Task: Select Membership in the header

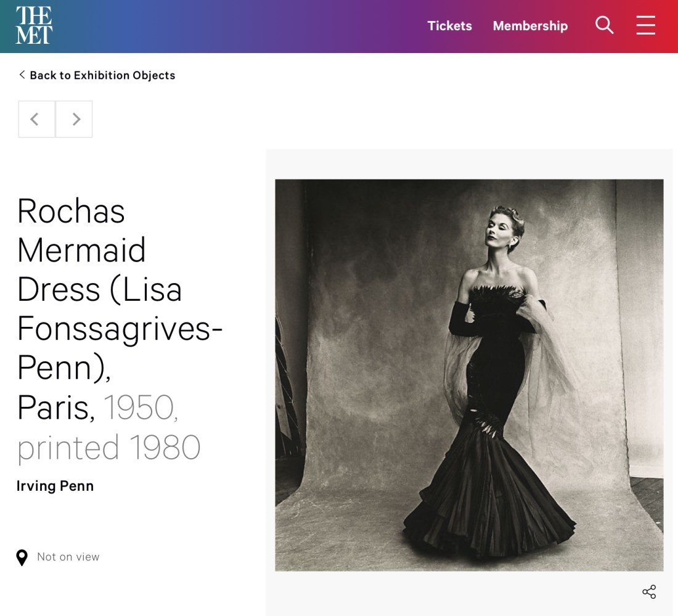Action: click(x=530, y=26)
